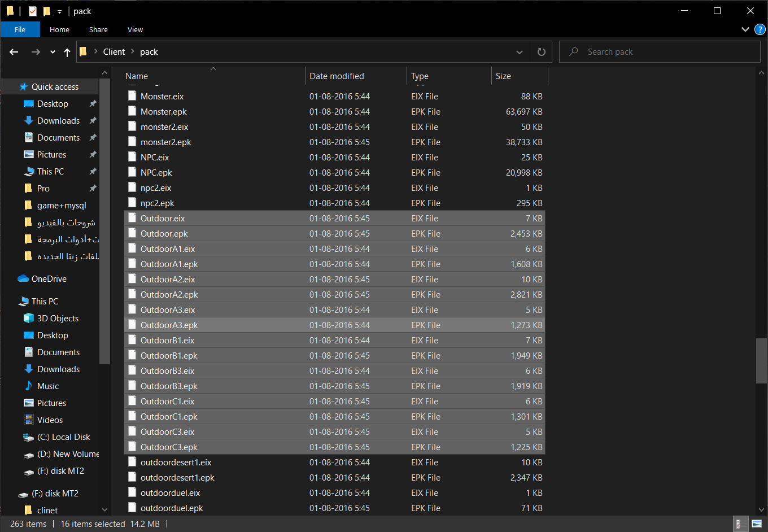Click the file icon of Outdoor.eix

pos(132,218)
